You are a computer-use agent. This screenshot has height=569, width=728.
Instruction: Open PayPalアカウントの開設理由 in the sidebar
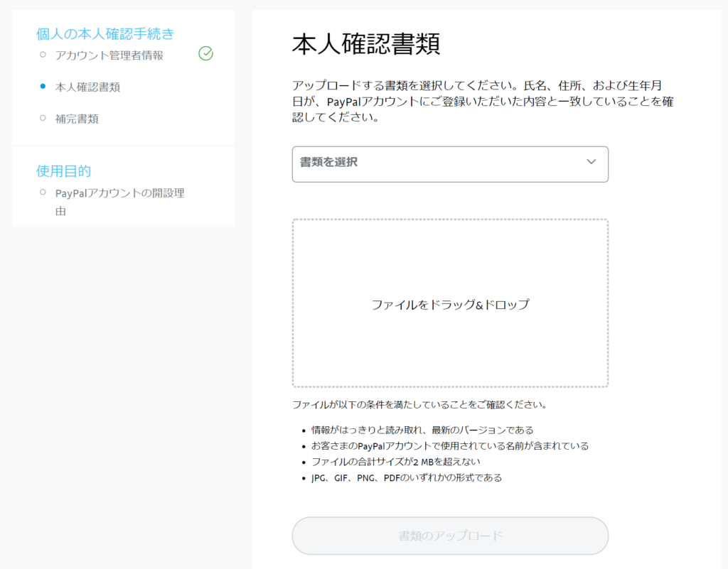[119, 193]
